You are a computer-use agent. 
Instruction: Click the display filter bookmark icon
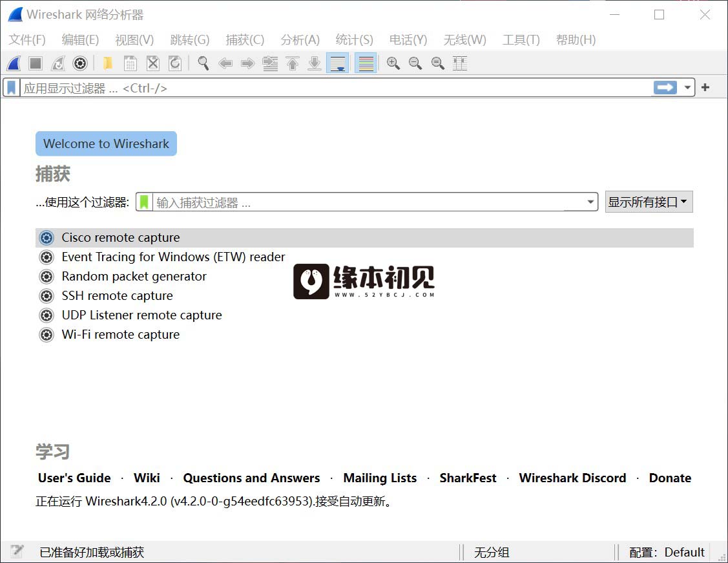(x=12, y=87)
